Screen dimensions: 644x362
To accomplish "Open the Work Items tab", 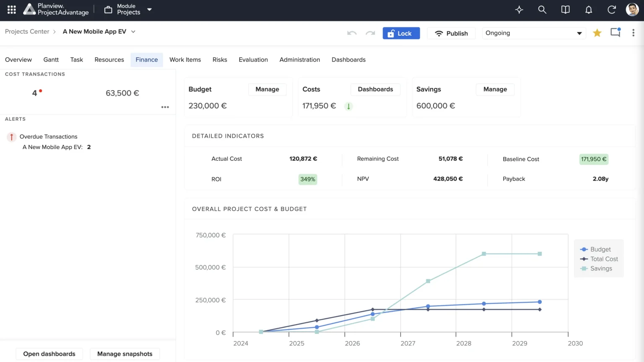I will click(185, 59).
